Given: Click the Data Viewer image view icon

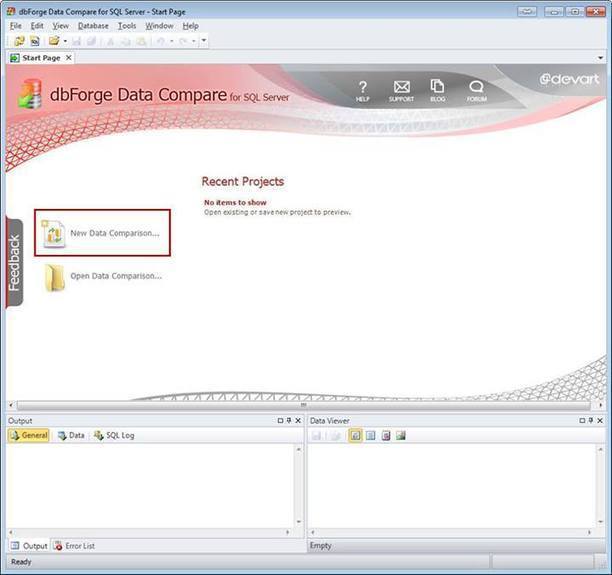Looking at the screenshot, I should pyautogui.click(x=401, y=435).
